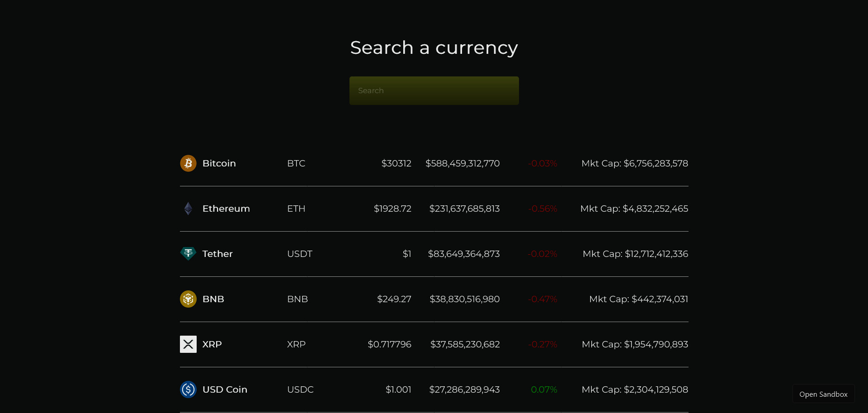The image size is (868, 413).
Task: Click Ethereum volume $231,637,685,813
Action: [464, 209]
